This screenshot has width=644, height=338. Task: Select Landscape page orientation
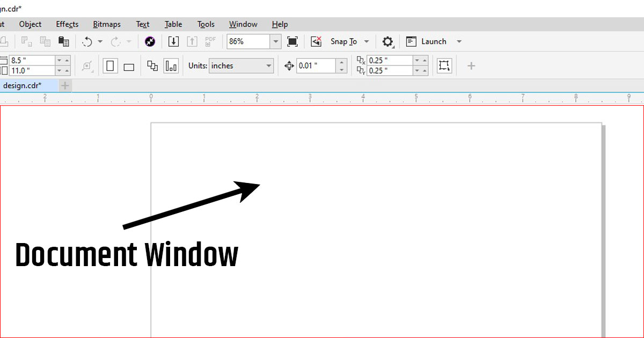pos(129,67)
